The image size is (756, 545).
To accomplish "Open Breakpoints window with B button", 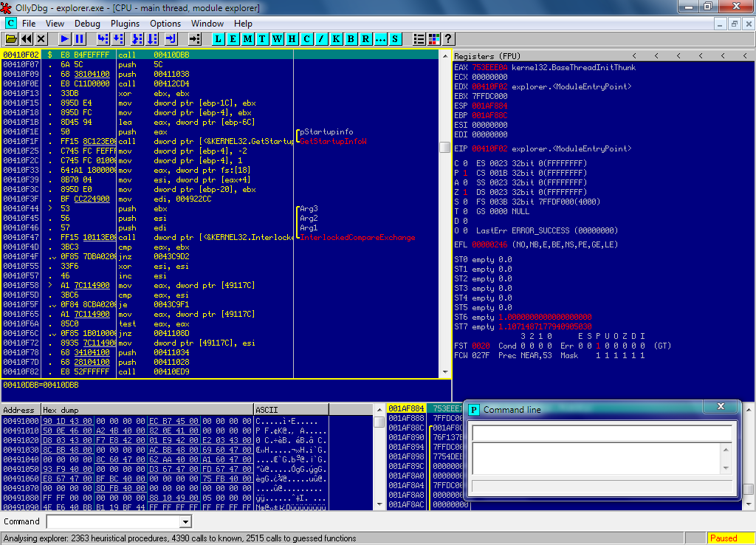I will 351,39.
